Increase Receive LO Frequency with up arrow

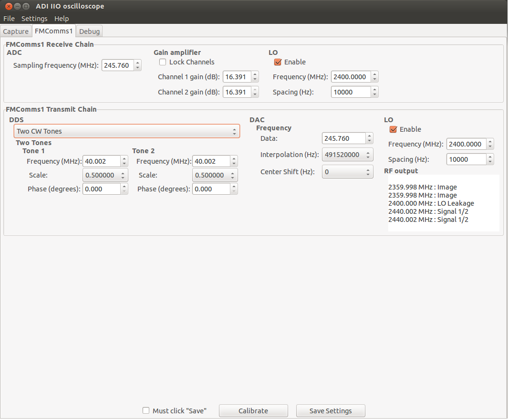click(x=375, y=74)
